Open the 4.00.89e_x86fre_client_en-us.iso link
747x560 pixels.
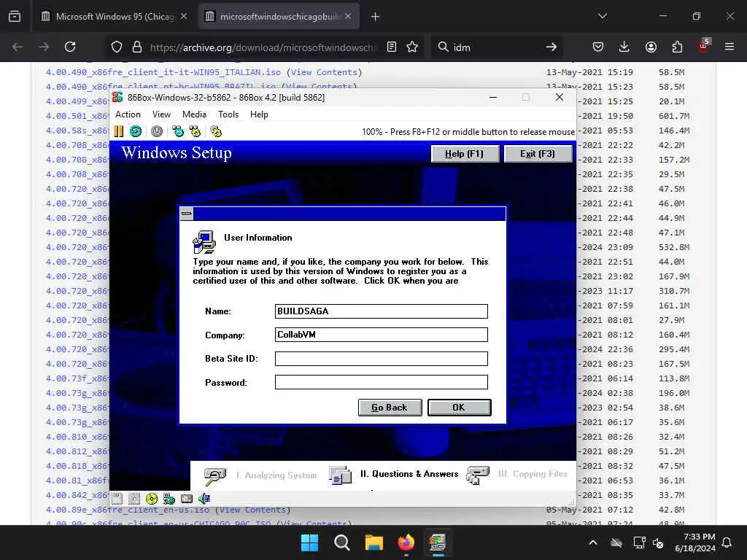(x=127, y=510)
